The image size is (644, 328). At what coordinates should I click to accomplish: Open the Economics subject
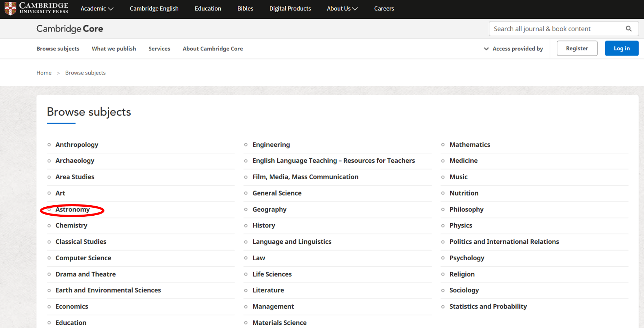[x=72, y=306]
